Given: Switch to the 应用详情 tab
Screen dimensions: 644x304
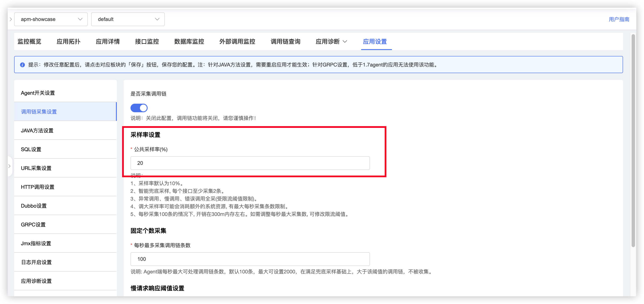Looking at the screenshot, I should pyautogui.click(x=108, y=41).
